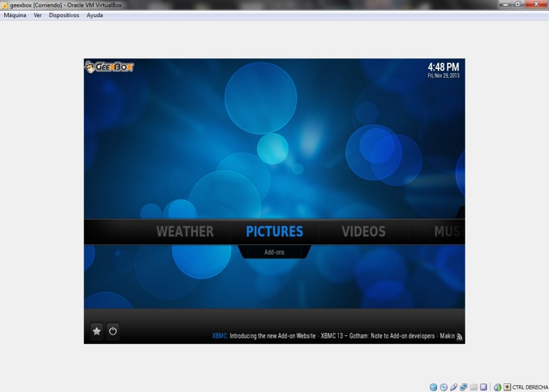Select VIDEOS in the home menu

coord(363,231)
